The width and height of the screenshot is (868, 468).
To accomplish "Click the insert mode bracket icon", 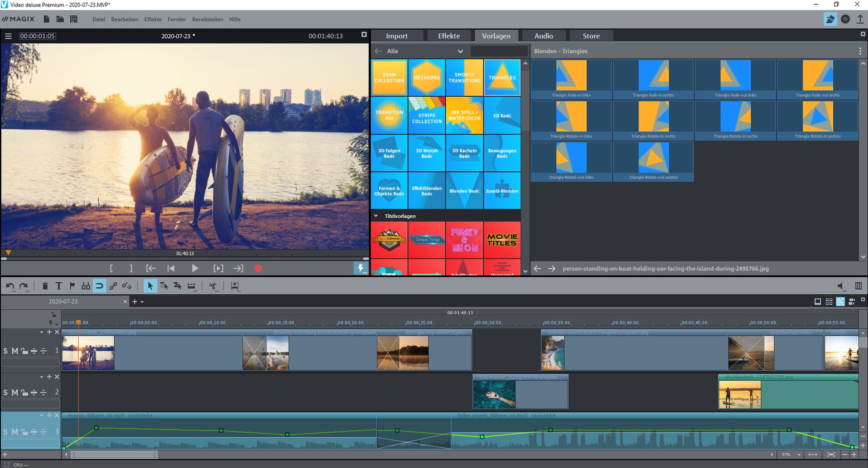I will [x=235, y=286].
